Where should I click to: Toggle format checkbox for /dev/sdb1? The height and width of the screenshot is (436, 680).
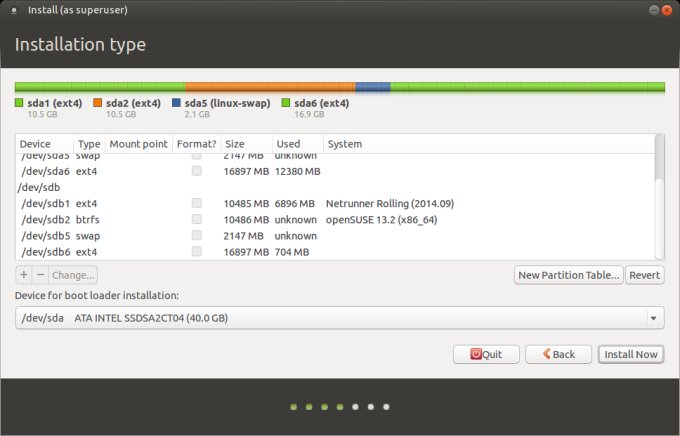197,203
